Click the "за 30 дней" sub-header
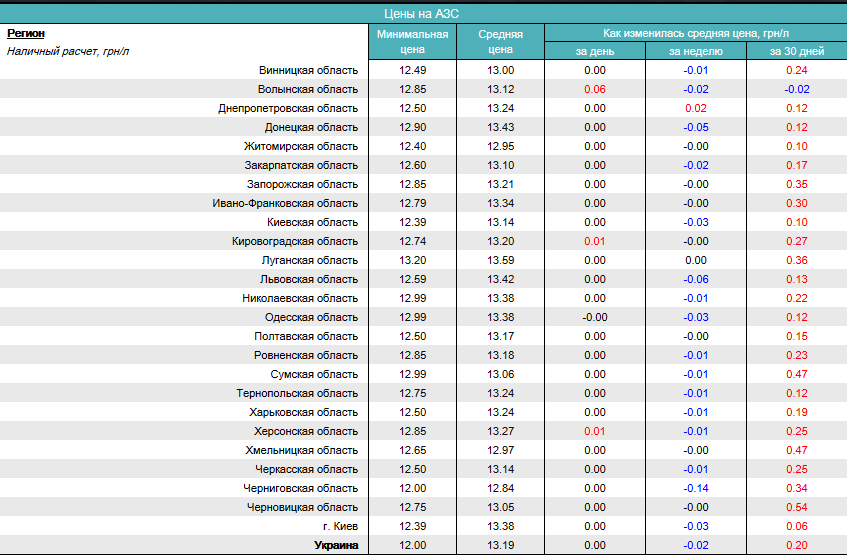 796,51
